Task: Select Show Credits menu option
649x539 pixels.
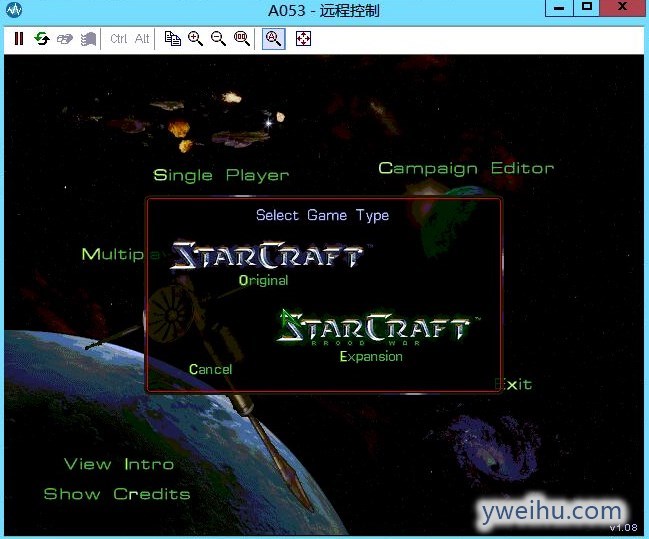Action: (117, 494)
